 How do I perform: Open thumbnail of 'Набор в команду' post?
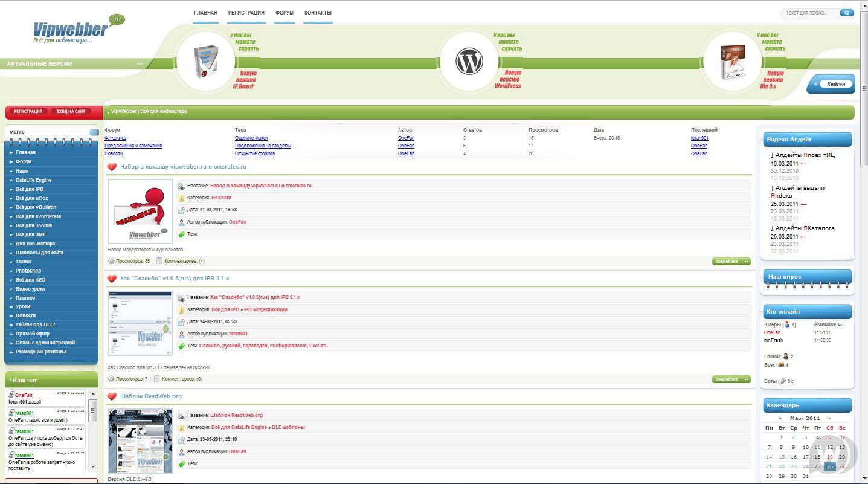(x=140, y=211)
